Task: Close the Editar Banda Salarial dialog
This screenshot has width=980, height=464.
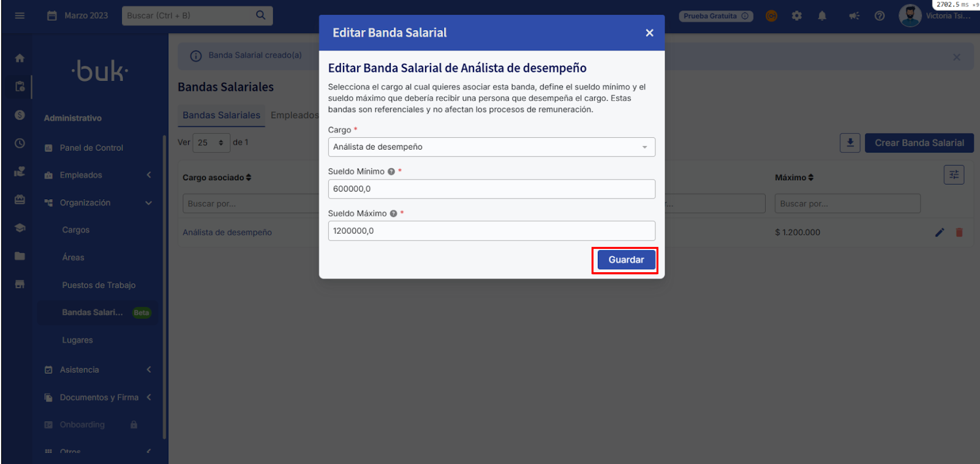Action: [x=649, y=33]
